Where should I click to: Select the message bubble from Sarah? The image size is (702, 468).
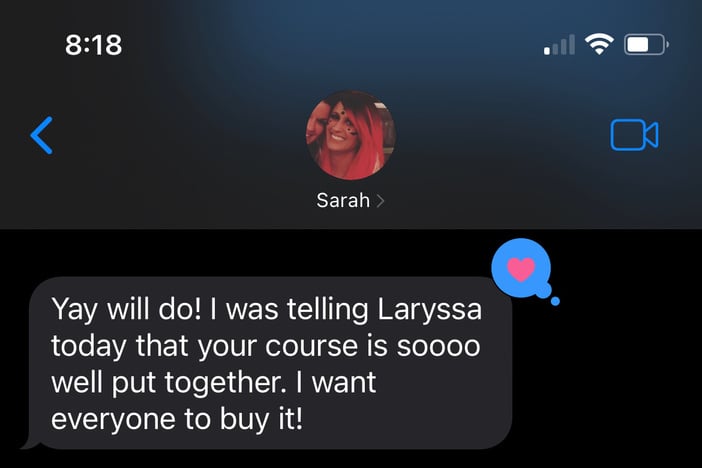tap(270, 363)
